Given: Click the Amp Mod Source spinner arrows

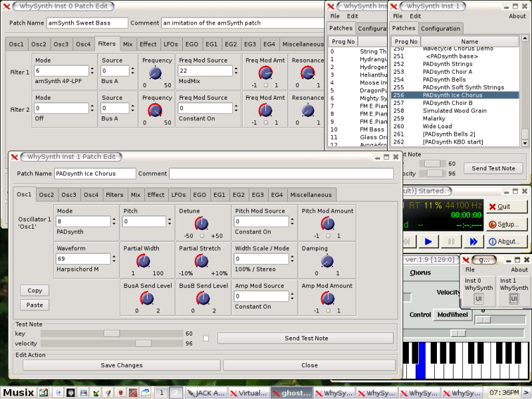Looking at the screenshot, I should 292,296.
